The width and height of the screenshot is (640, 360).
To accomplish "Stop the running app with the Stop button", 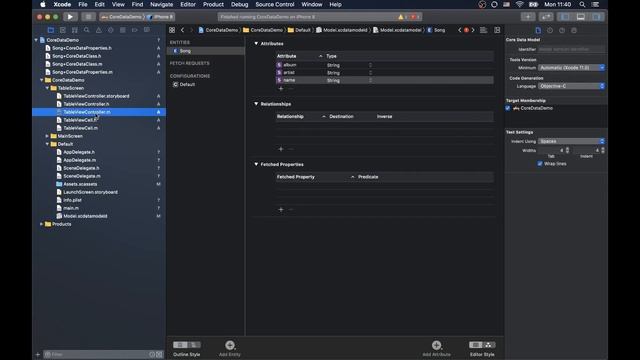I will (88, 17).
